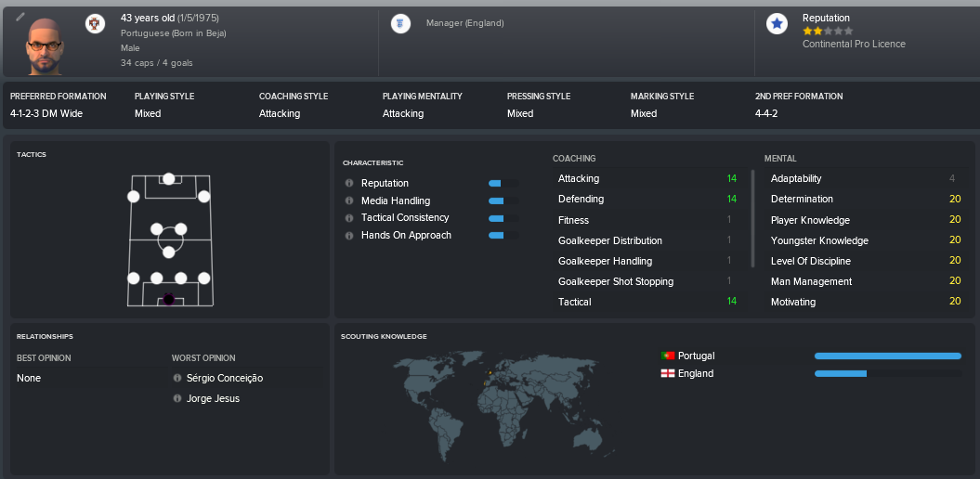
Task: Open info icon beside Reputation characteristic
Action: tap(349, 183)
